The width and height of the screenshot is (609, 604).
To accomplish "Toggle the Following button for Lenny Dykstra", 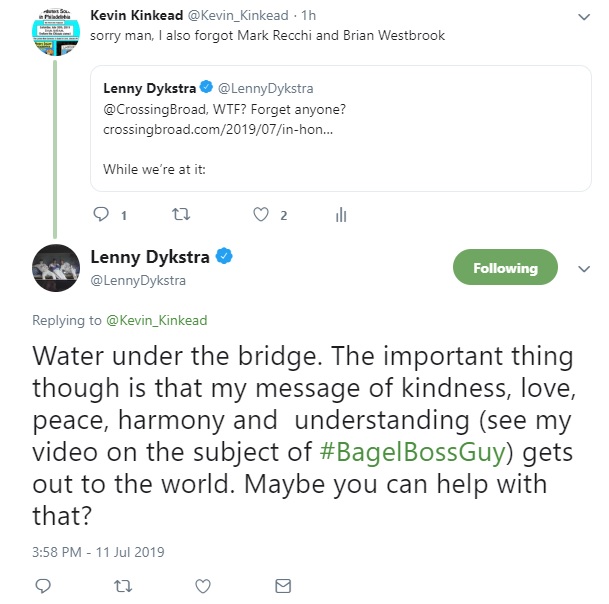I will 505,268.
